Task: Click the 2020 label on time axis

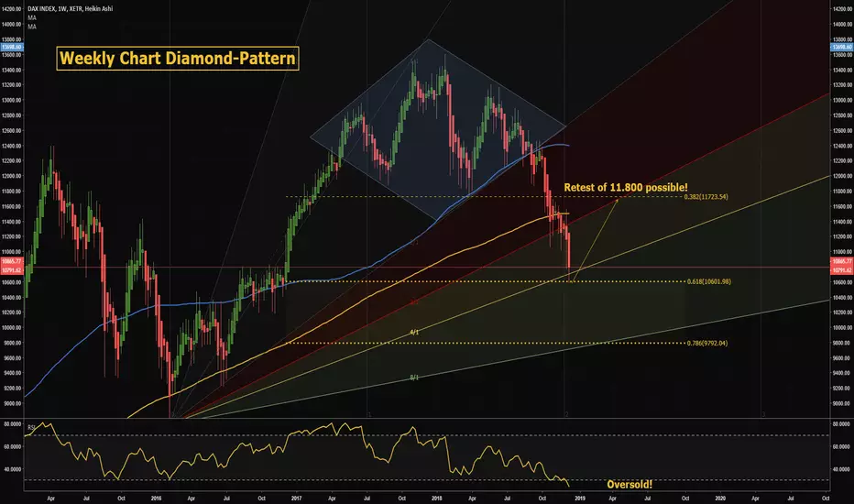Action: pos(720,498)
